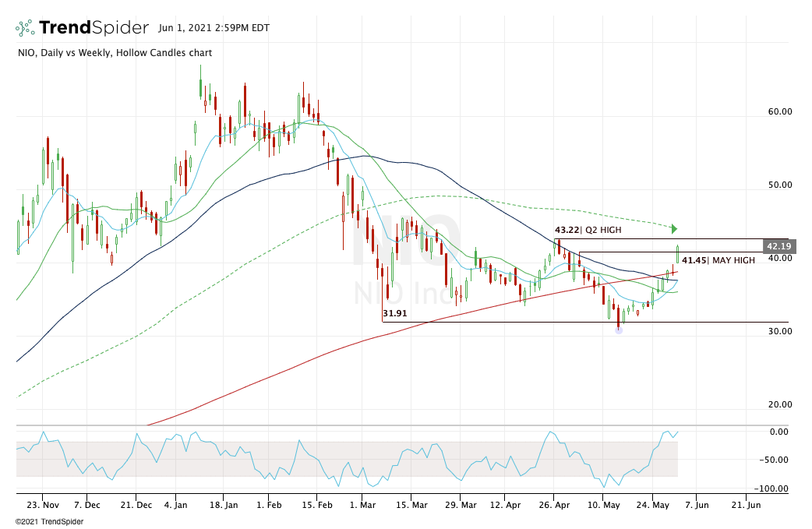Screen dimensions: 812x529
Task: Click the -100.00 oscillator axis label
Action: (771, 488)
